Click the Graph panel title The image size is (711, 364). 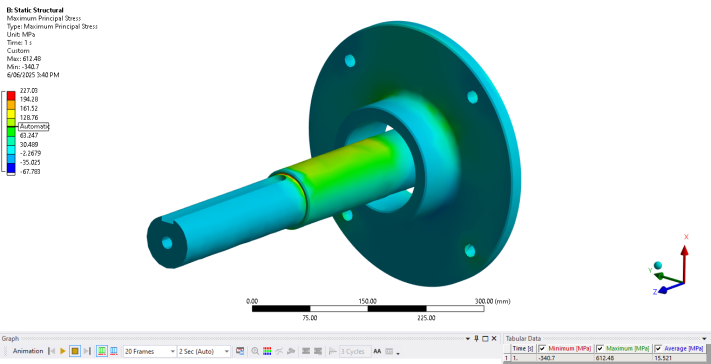(10, 339)
